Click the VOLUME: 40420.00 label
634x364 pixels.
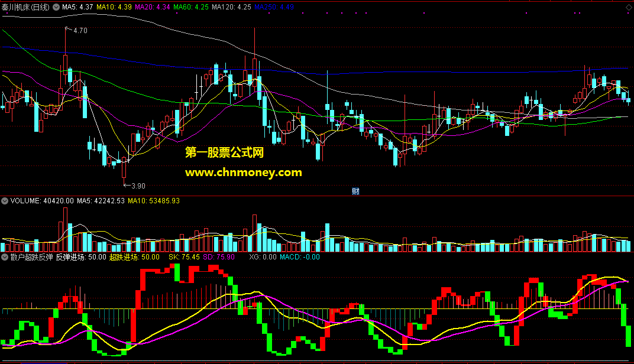42,201
